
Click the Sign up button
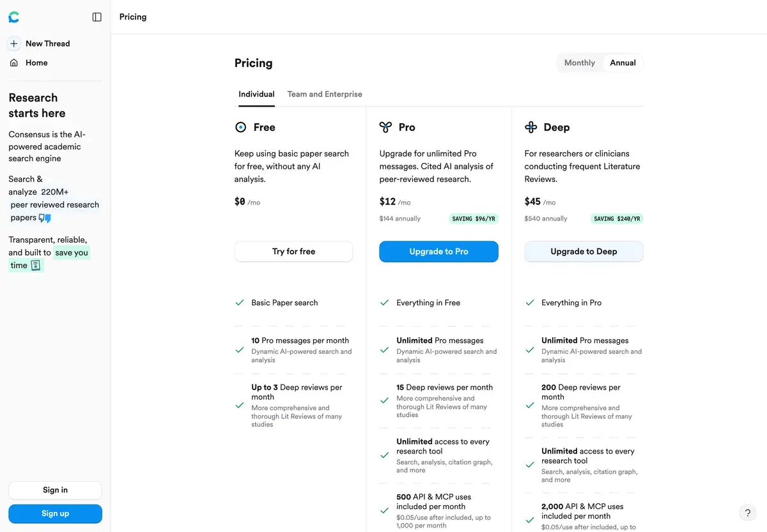(x=55, y=513)
